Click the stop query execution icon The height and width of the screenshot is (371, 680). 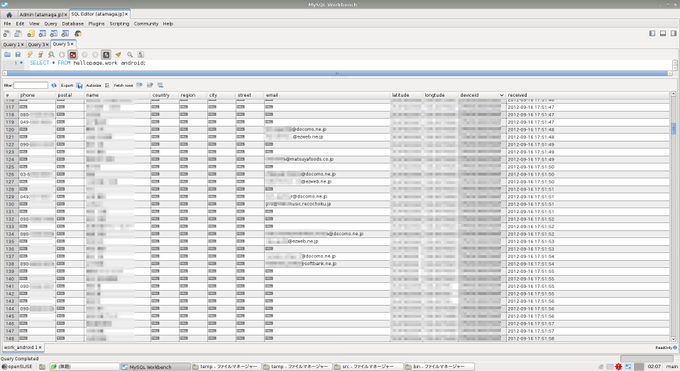62,55
